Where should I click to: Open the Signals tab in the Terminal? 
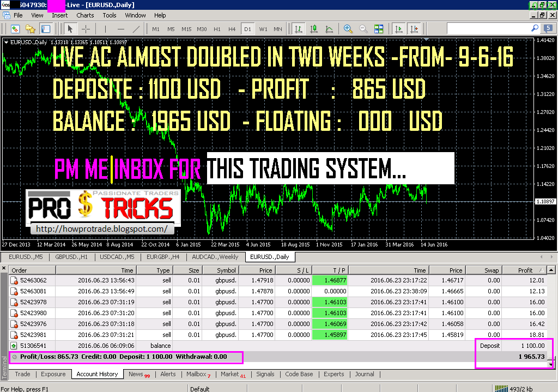(265, 374)
